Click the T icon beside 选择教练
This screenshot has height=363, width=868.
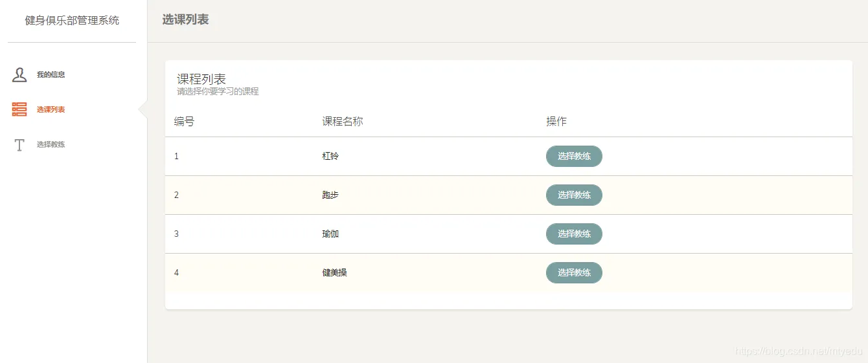click(x=19, y=144)
